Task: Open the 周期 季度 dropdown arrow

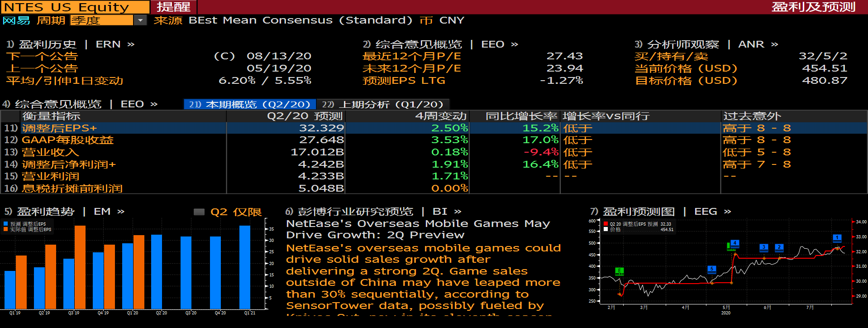Action: pyautogui.click(x=141, y=20)
